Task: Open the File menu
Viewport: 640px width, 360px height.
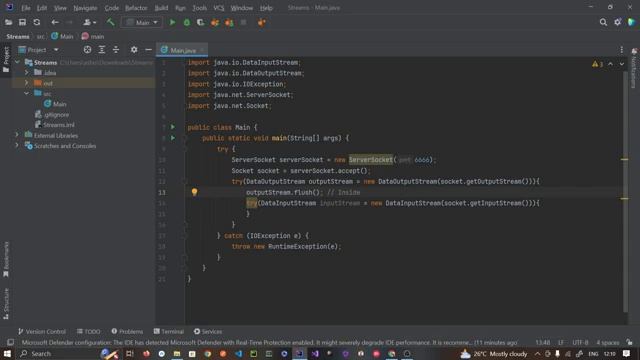Action: coord(26,8)
